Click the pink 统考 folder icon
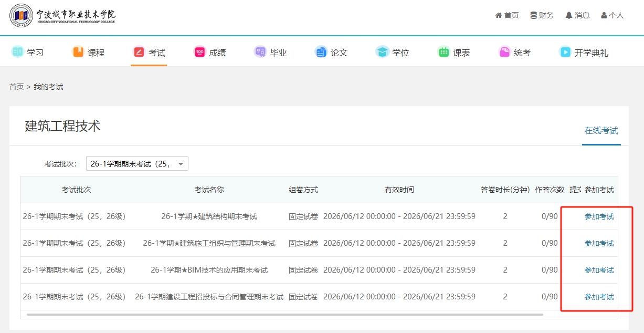Image resolution: width=644 pixels, height=333 pixels. (504, 52)
